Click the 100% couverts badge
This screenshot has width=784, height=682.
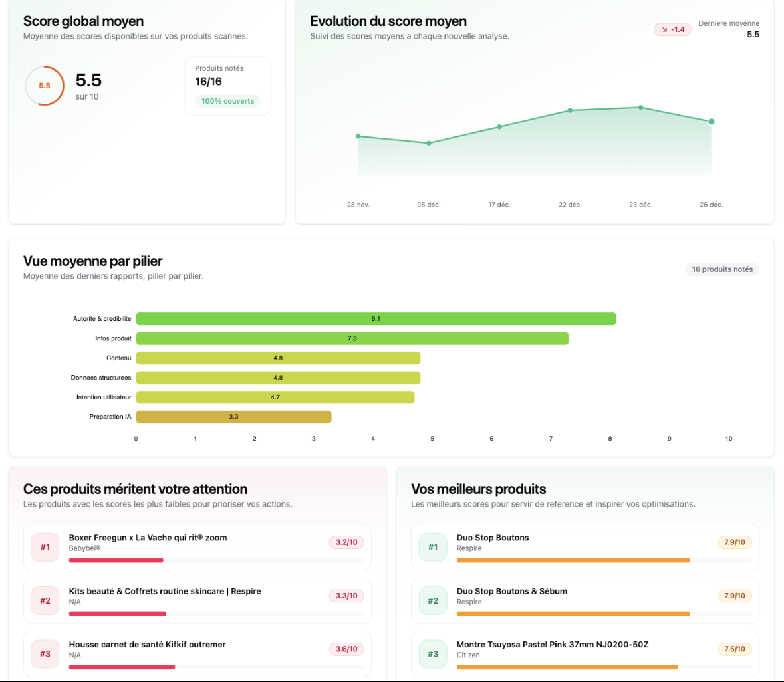[x=228, y=101]
